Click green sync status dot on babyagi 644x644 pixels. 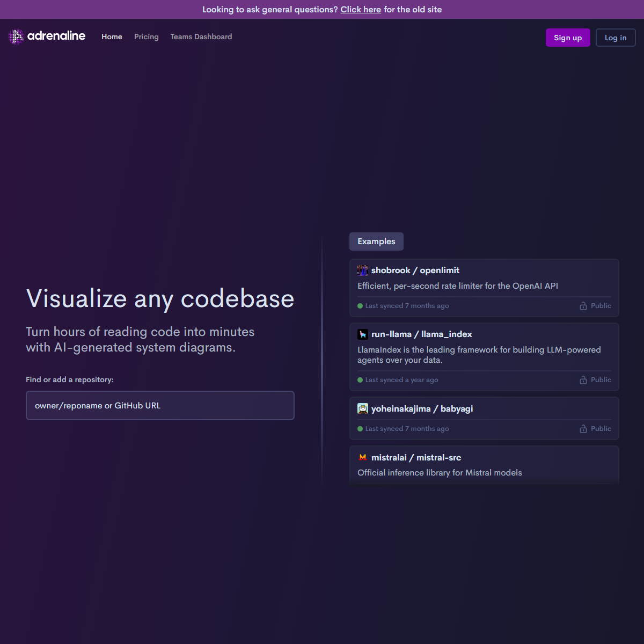(360, 429)
